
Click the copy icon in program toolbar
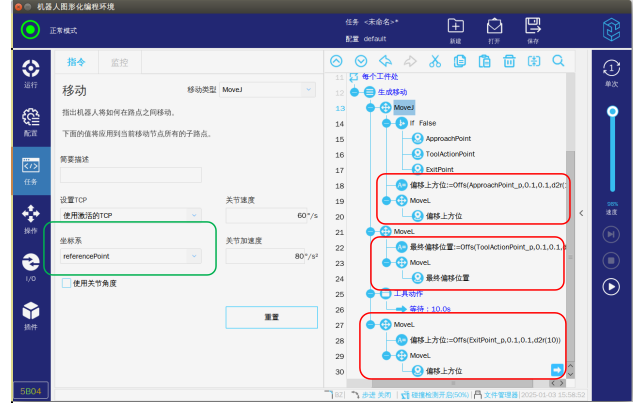459,61
